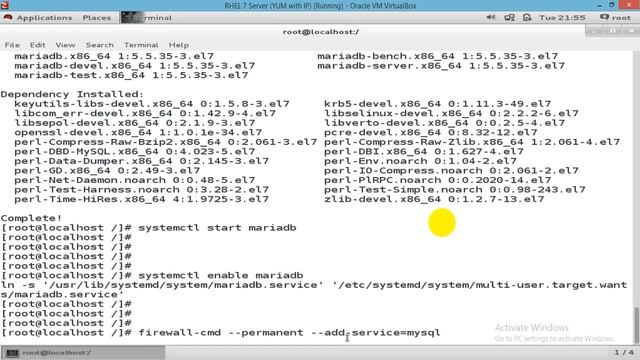Click the pcre-devel.x86_64 package entry
Screen dimensions: 640x360
[x=431, y=133]
